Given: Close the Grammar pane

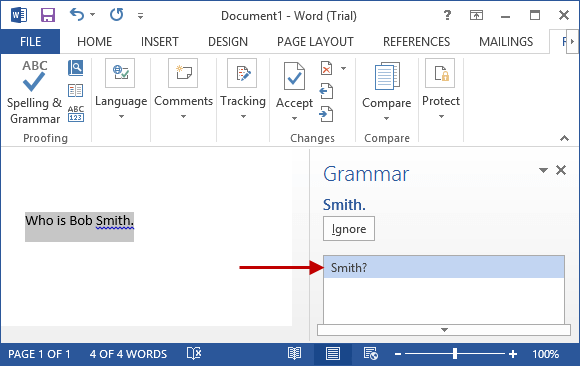Looking at the screenshot, I should 561,170.
